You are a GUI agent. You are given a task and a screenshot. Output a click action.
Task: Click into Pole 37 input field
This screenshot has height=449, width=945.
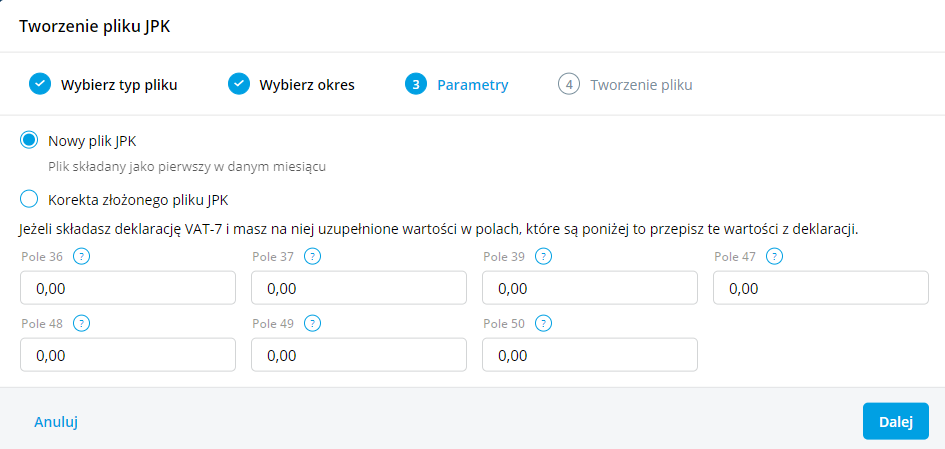pos(359,288)
